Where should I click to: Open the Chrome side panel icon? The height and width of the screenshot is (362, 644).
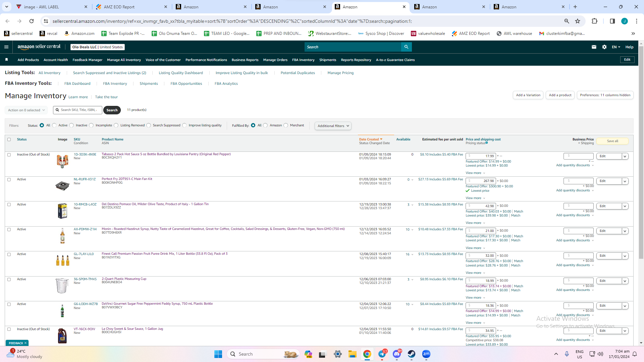612,21
